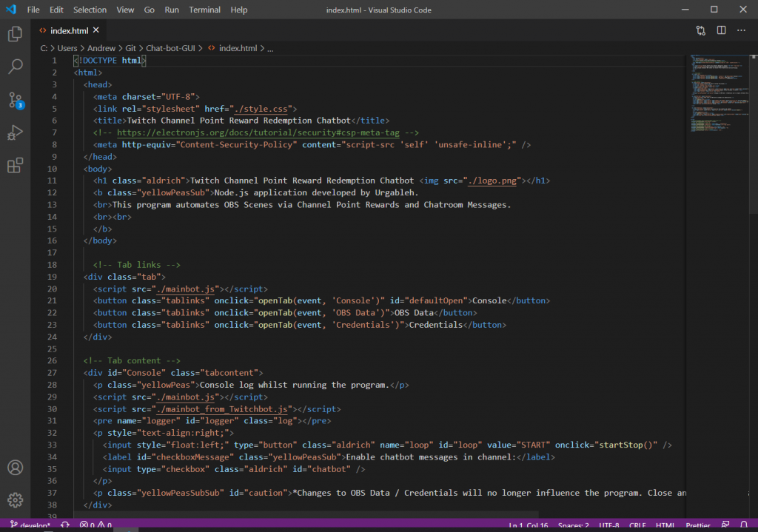This screenshot has height=532, width=758.
Task: Open the Run and Debug view
Action: tap(15, 133)
